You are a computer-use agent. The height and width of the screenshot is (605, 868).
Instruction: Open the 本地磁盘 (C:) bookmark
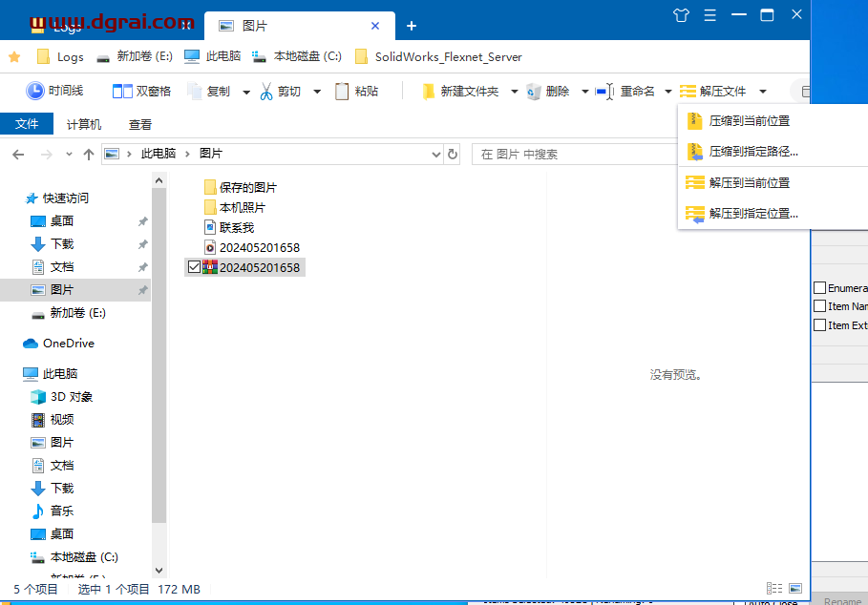[297, 57]
